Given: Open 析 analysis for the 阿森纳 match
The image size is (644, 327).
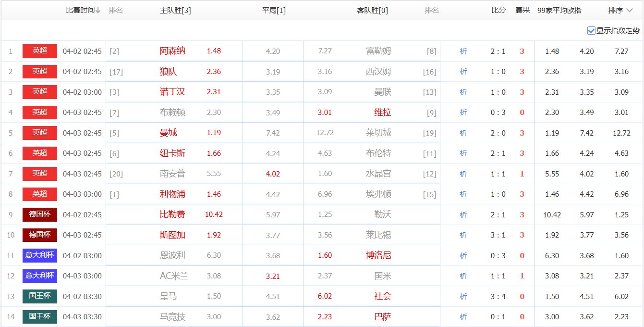Looking at the screenshot, I should (x=463, y=51).
